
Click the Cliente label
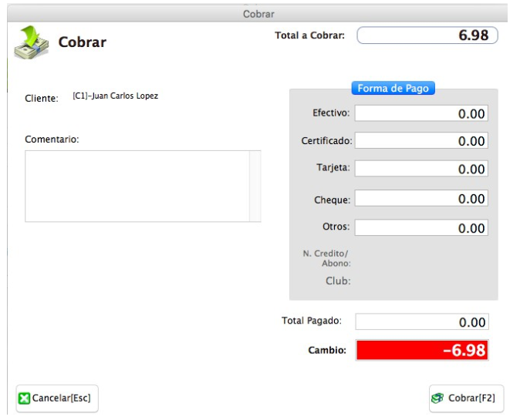point(42,99)
